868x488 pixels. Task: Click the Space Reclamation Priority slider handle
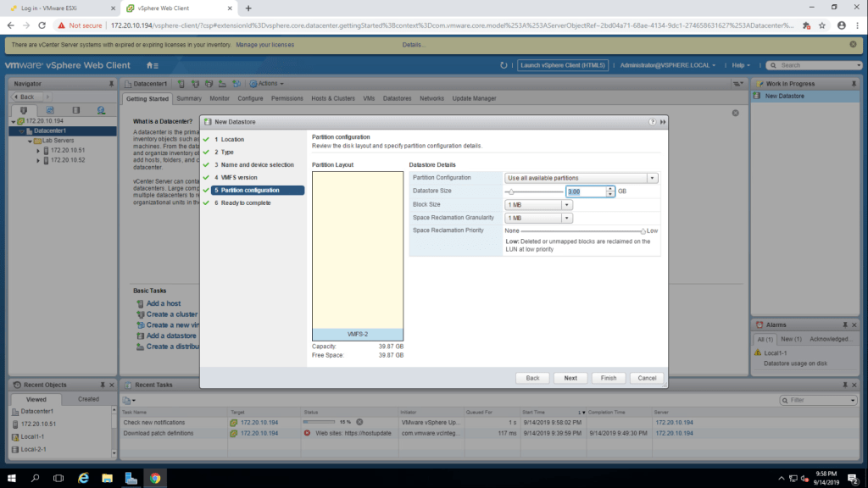pyautogui.click(x=643, y=230)
